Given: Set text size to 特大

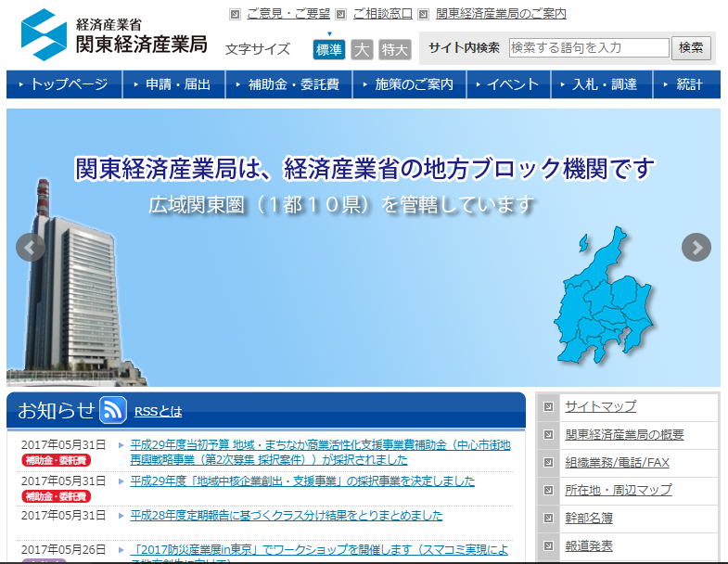Looking at the screenshot, I should [395, 49].
